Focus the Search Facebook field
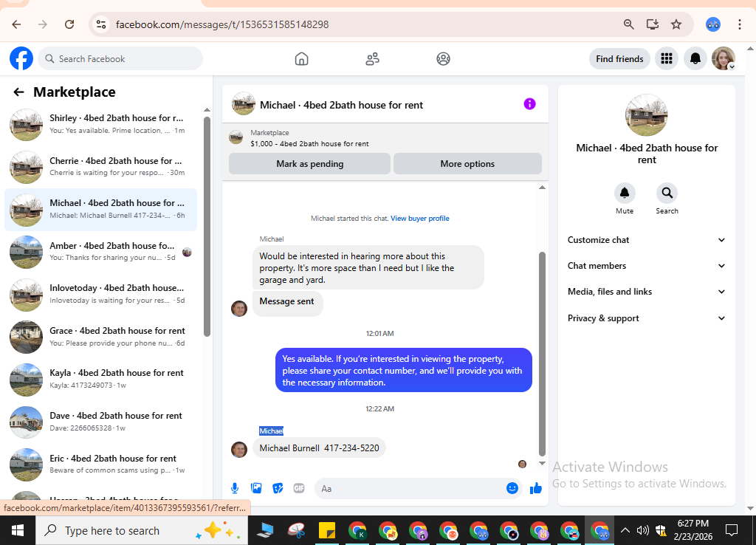 click(120, 59)
